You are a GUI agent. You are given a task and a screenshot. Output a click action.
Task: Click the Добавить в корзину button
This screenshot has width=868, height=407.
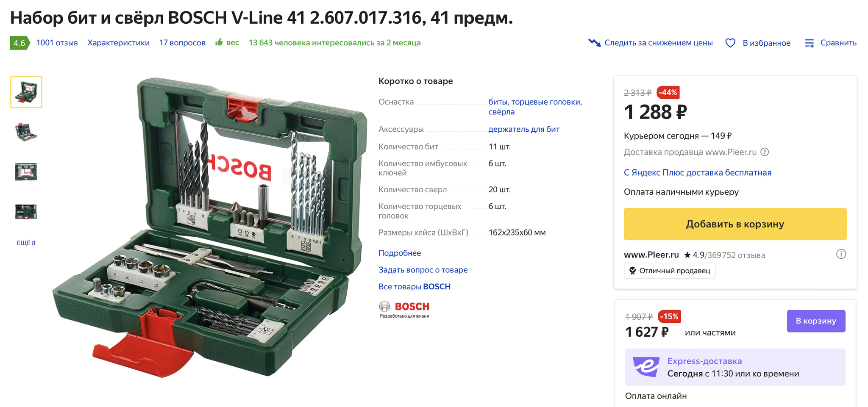(735, 224)
